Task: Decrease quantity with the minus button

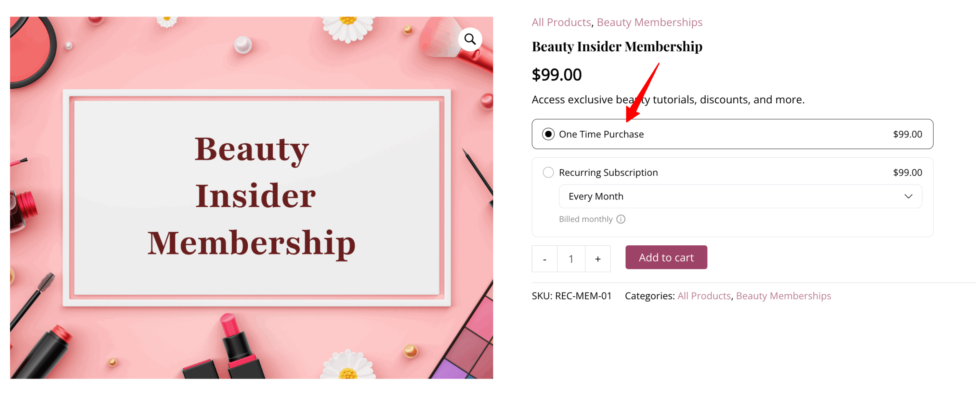Action: tap(544, 259)
